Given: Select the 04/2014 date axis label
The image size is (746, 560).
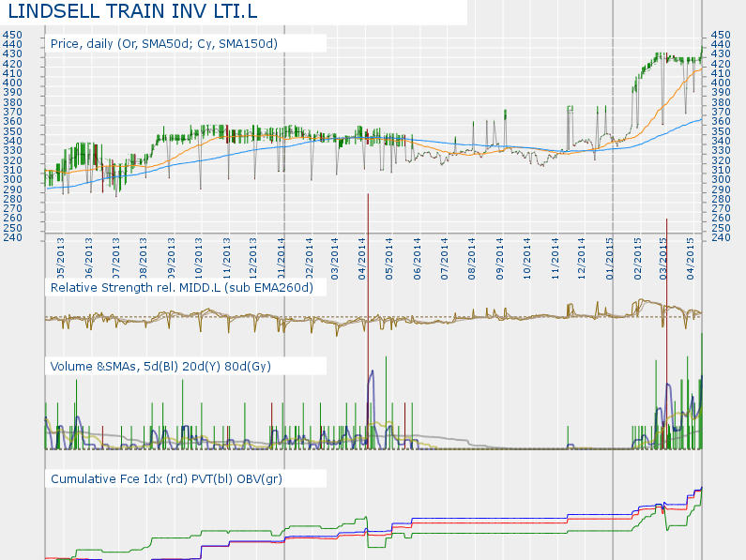Looking at the screenshot, I should coord(362,258).
